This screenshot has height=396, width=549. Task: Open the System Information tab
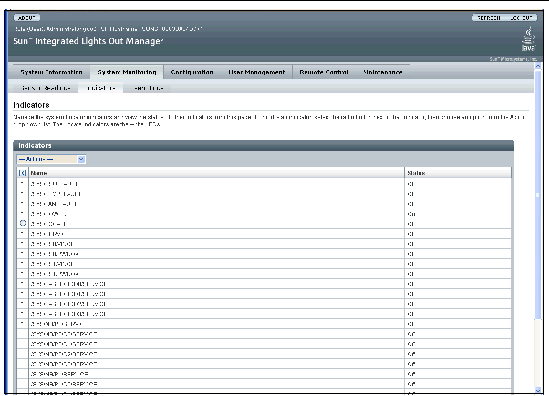coord(51,72)
